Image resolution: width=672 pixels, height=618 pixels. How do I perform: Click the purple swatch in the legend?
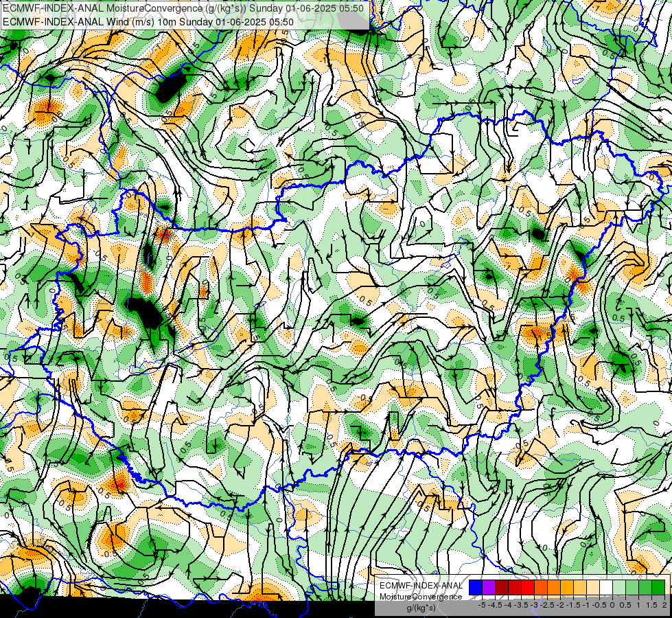tap(489, 588)
